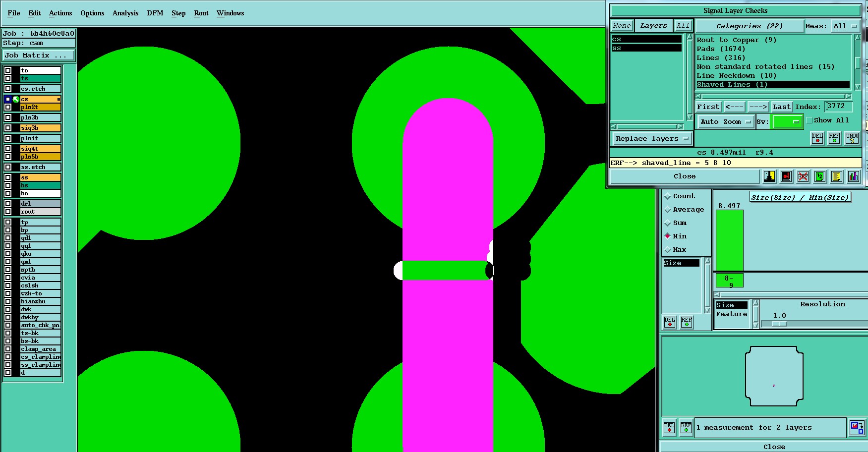868x452 pixels.
Task: Go to previous result with left arrow button
Action: tap(734, 107)
